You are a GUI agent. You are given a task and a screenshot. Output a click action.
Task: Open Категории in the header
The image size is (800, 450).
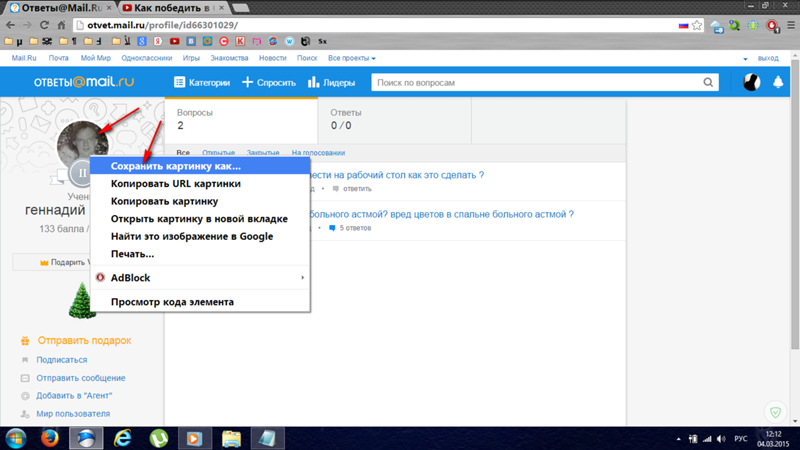pos(202,83)
